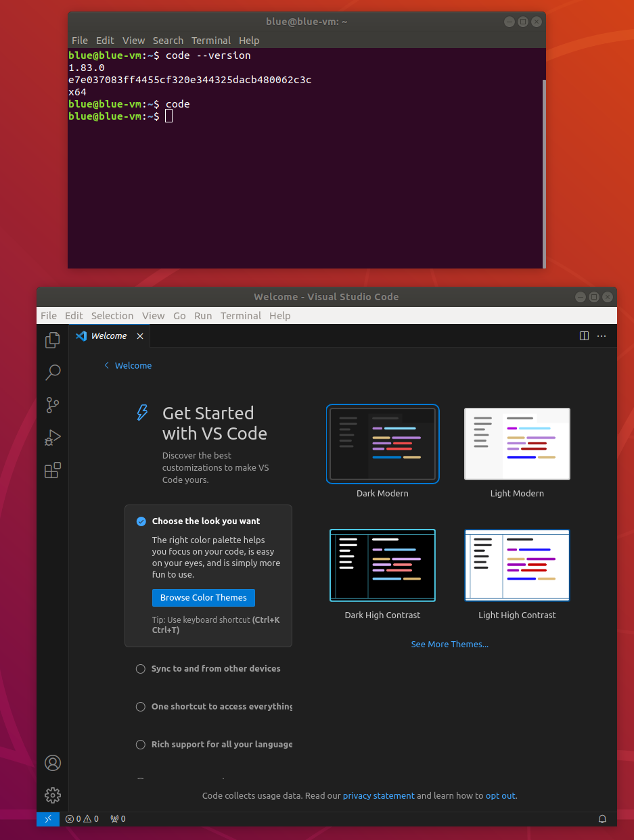Image resolution: width=634 pixels, height=840 pixels.
Task: Open VS Code Go menu
Action: tap(179, 316)
